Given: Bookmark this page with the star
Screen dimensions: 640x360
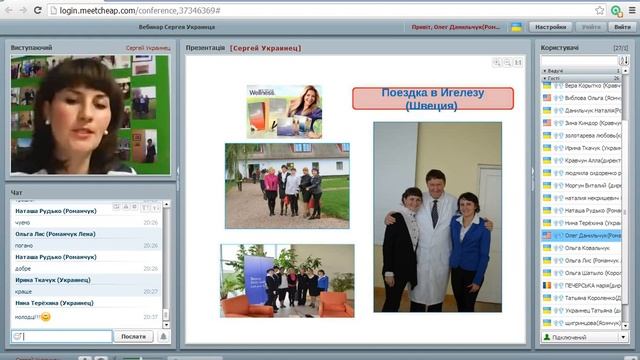Looking at the screenshot, I should click(x=599, y=11).
